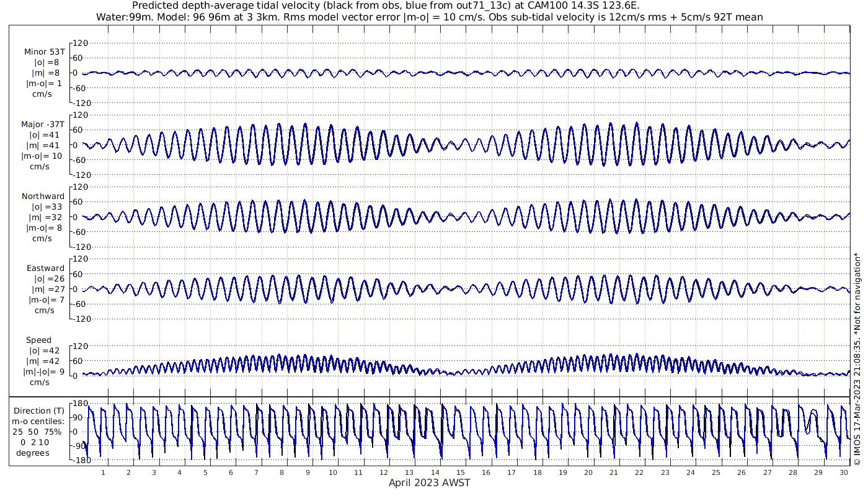This screenshot has height=496, width=868.
Task: Click the April 2023 AWST axis title
Action: [x=430, y=482]
